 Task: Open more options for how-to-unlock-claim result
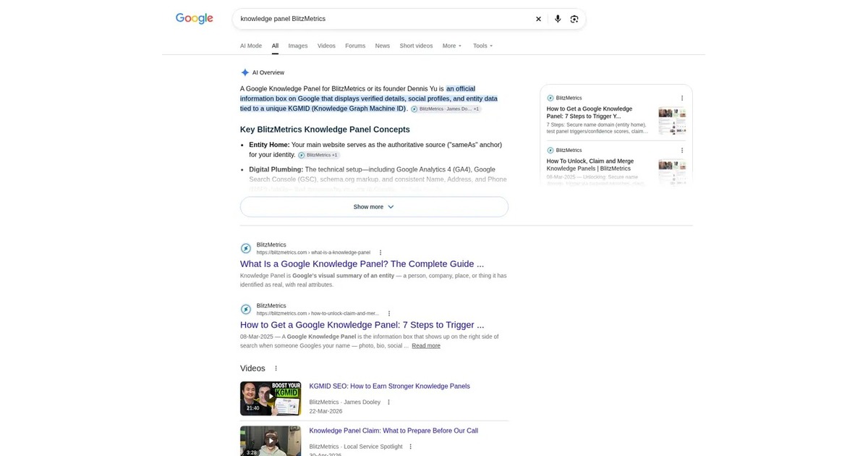tap(389, 313)
